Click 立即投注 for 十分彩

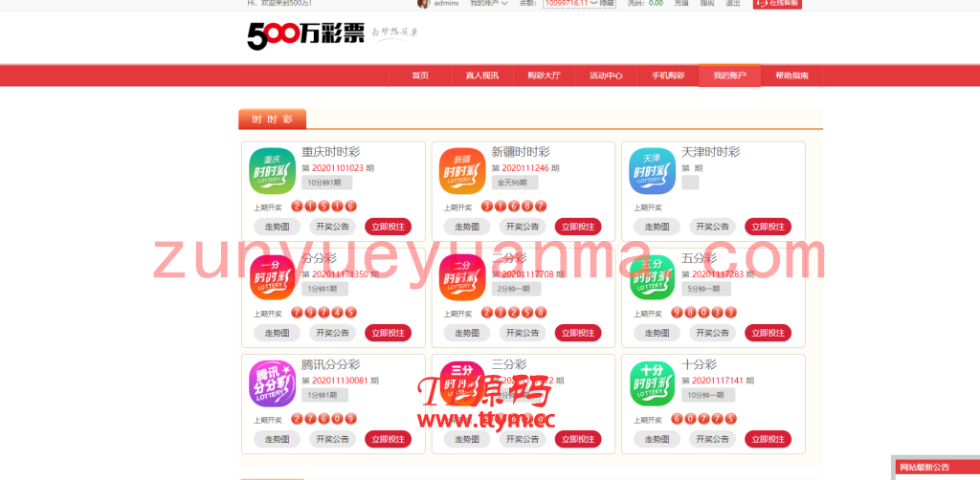tap(768, 439)
